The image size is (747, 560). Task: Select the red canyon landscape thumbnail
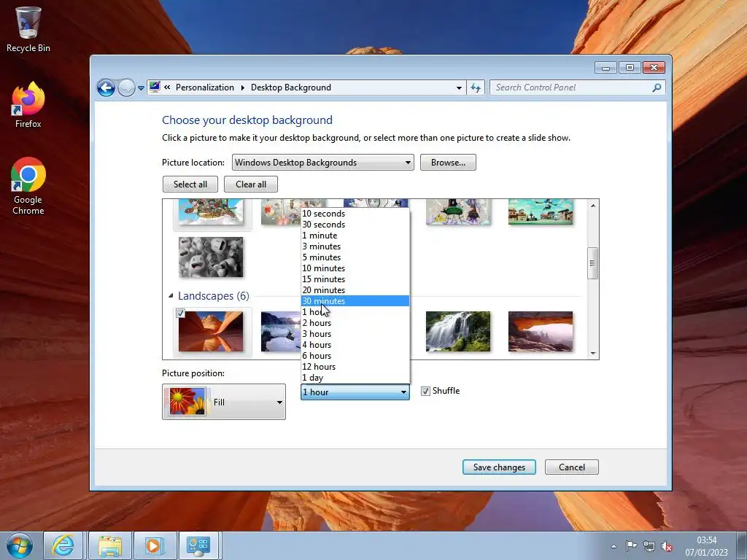pyautogui.click(x=211, y=332)
